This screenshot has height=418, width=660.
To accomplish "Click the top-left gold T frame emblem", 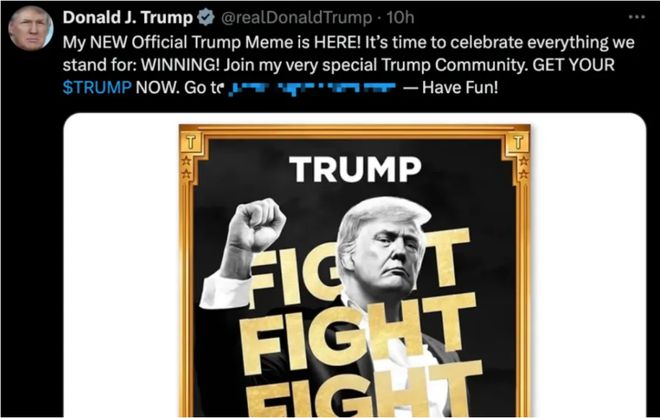I will click(x=191, y=143).
